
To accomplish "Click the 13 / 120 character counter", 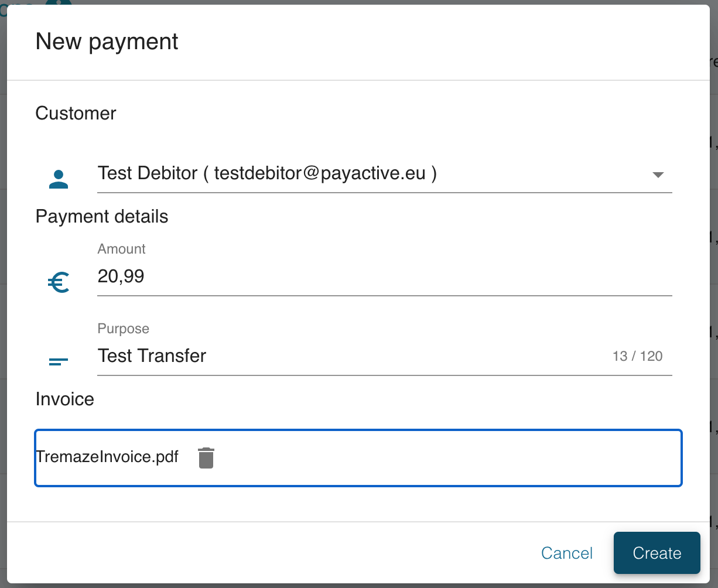I will (637, 356).
